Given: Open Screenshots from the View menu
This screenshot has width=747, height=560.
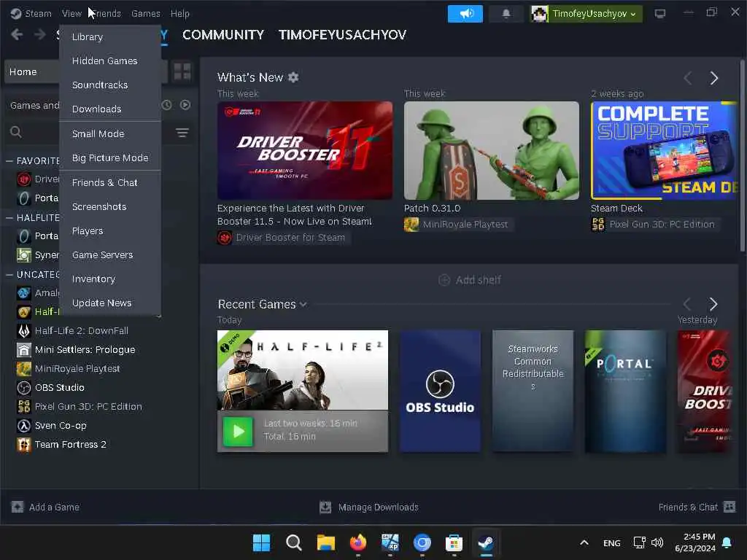Looking at the screenshot, I should tap(110, 206).
